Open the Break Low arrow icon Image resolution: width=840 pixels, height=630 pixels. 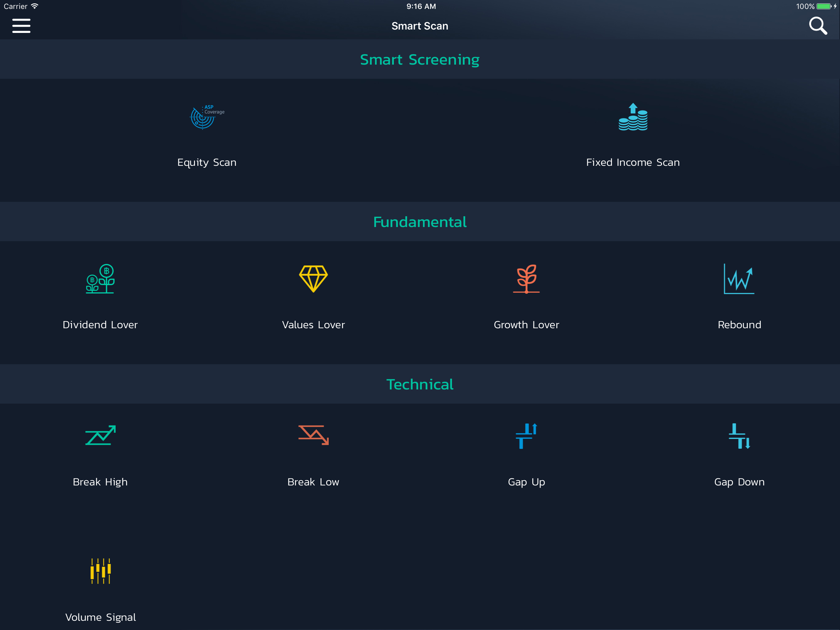313,435
